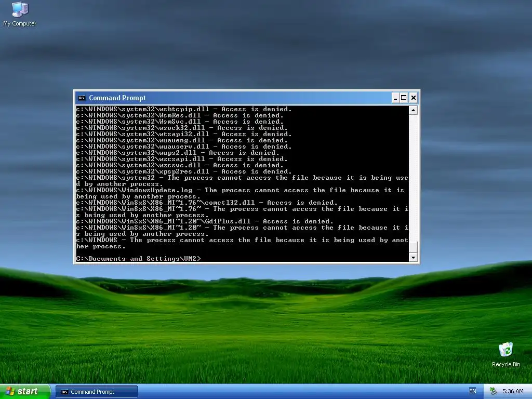Click the scroll down arrow in Command Prompt
The width and height of the screenshot is (532, 399).
click(x=413, y=258)
